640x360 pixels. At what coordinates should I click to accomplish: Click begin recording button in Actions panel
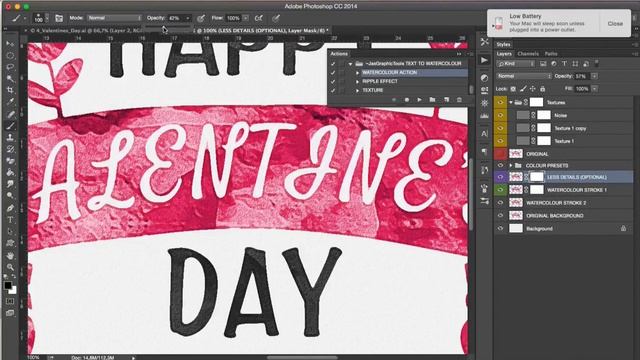click(407, 100)
